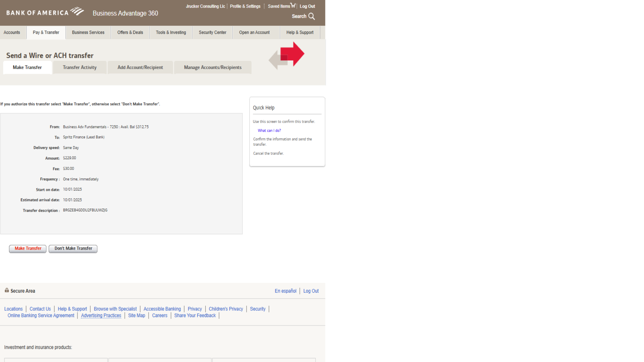Open the Pay & Transfer menu
This screenshot has width=644, height=362.
tap(46, 33)
